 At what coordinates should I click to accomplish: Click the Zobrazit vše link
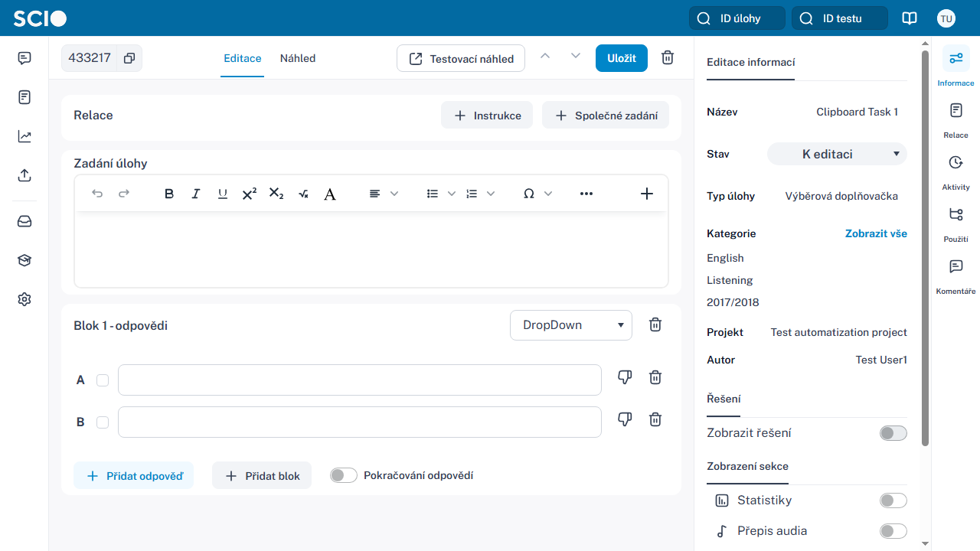876,233
